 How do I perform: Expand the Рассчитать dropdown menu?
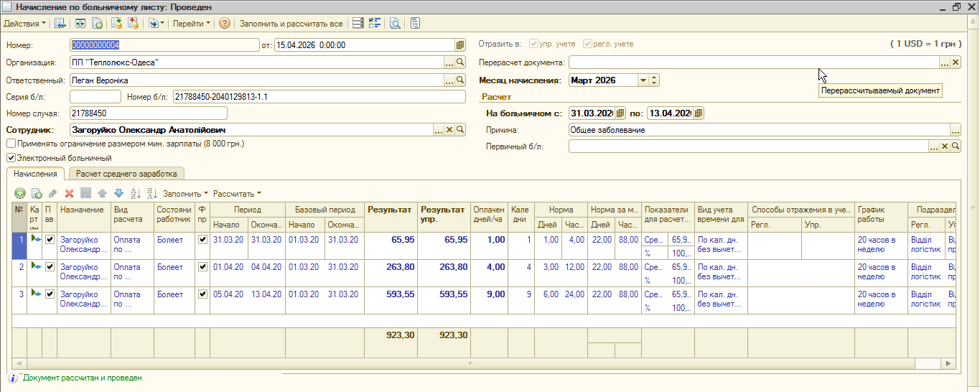point(237,193)
